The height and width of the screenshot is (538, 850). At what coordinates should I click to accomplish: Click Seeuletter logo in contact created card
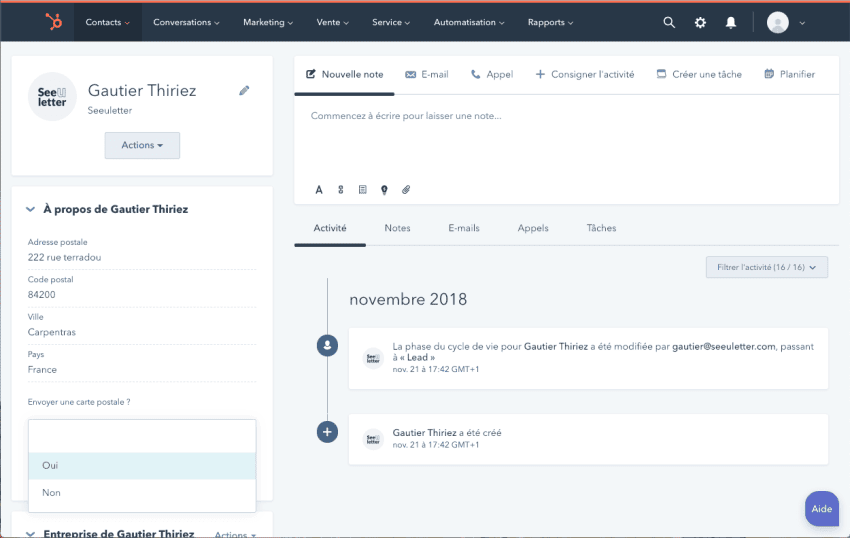coord(373,440)
